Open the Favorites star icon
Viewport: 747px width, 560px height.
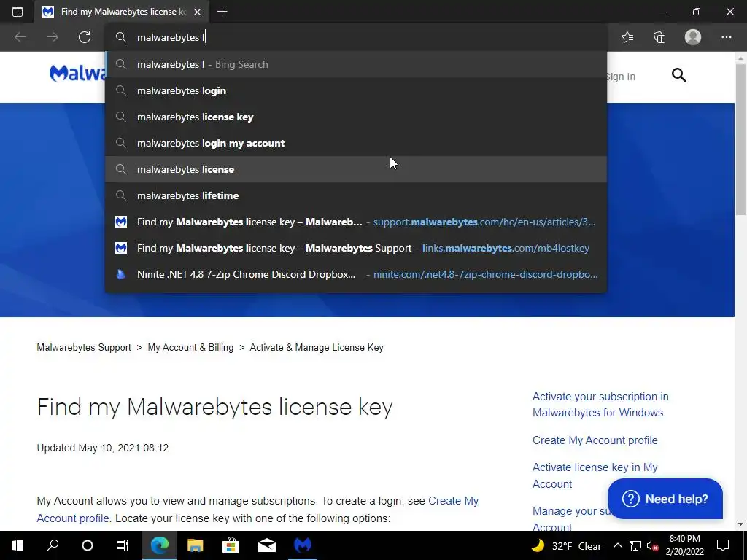[627, 37]
